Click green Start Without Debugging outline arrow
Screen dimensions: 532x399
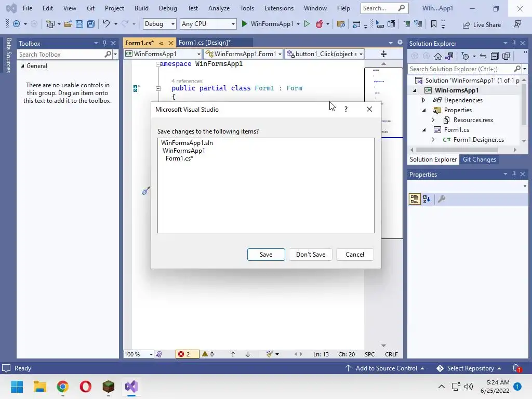point(307,24)
